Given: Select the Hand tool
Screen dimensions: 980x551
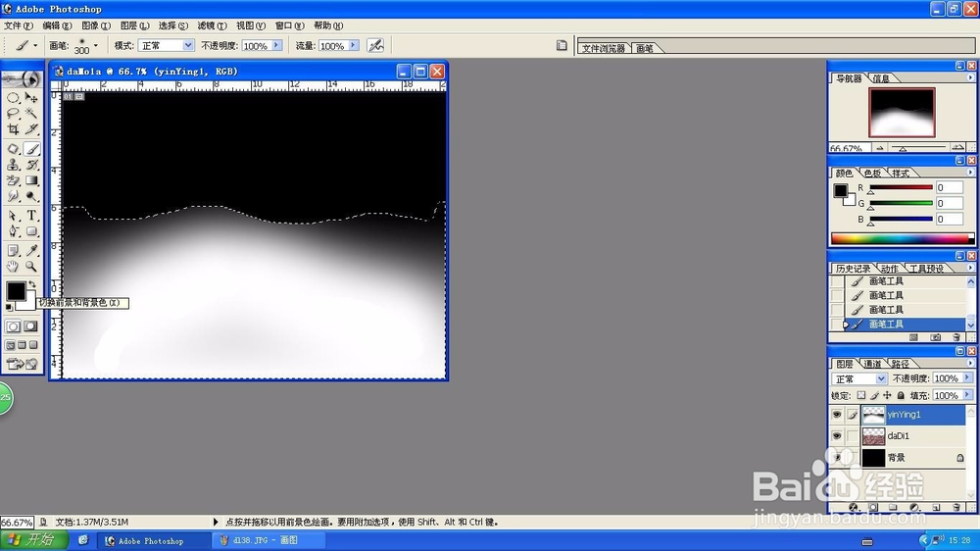Looking at the screenshot, I should [13, 267].
